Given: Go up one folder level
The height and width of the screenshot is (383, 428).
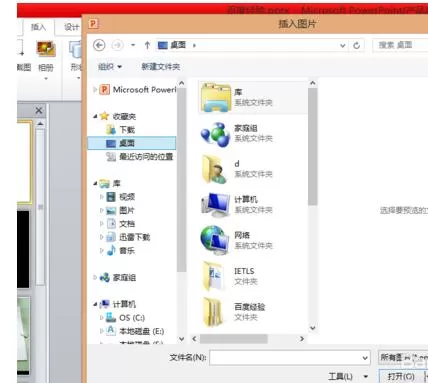Looking at the screenshot, I should click(147, 45).
